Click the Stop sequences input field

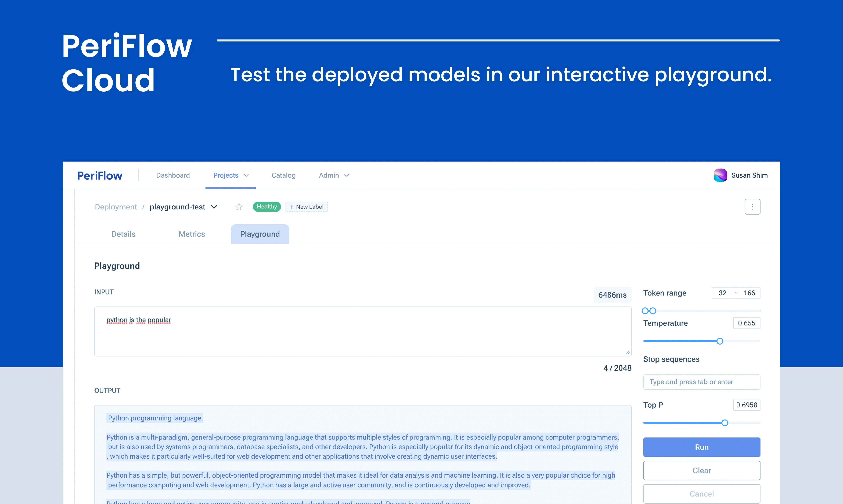tap(702, 382)
